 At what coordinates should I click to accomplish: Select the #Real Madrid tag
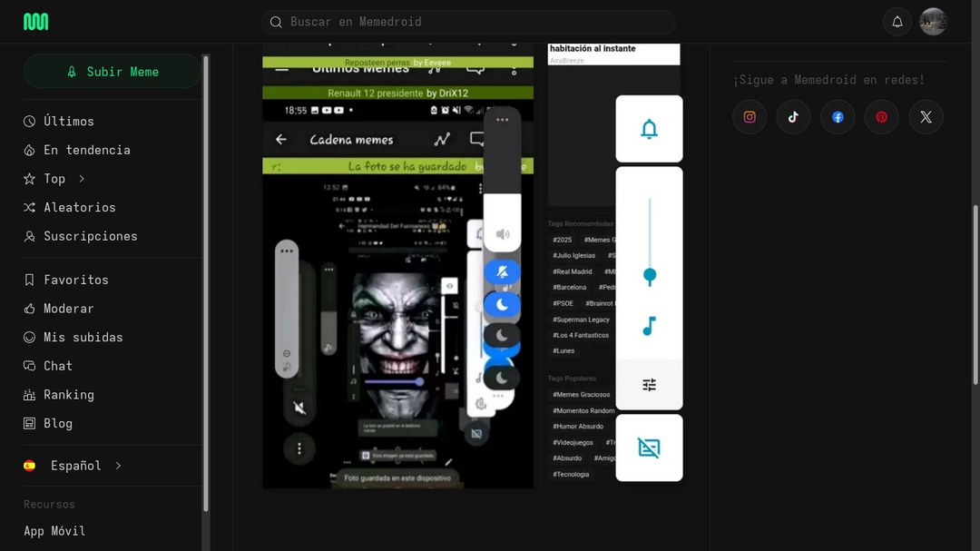572,271
